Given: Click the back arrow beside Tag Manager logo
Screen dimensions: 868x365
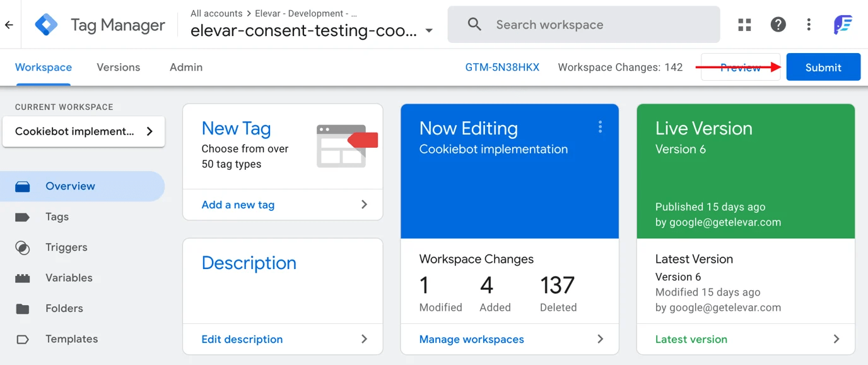Looking at the screenshot, I should pyautogui.click(x=9, y=24).
